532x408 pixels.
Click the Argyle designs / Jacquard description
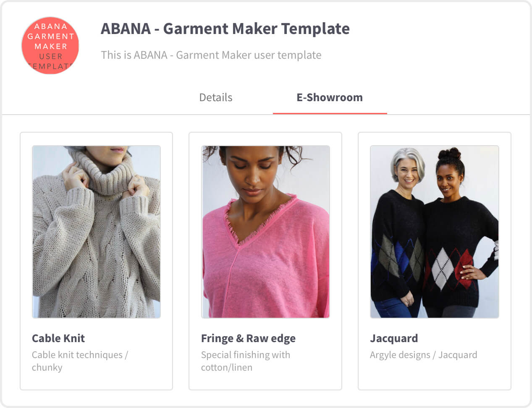coord(423,355)
